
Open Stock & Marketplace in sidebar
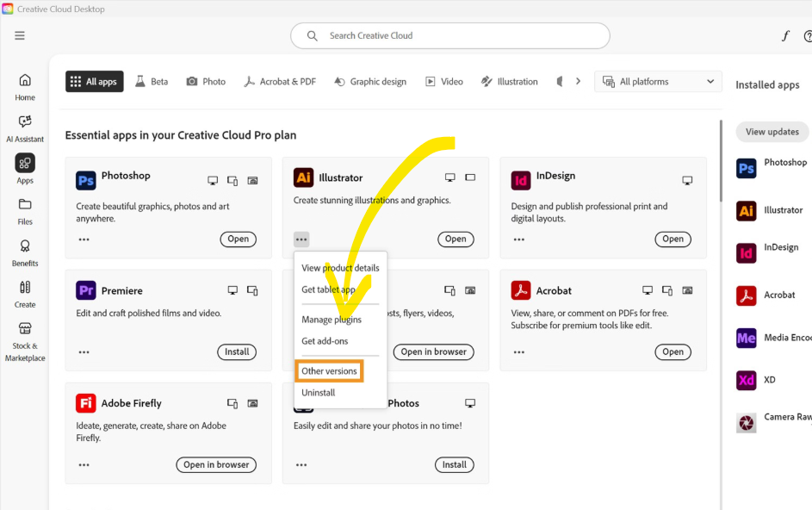coord(25,341)
